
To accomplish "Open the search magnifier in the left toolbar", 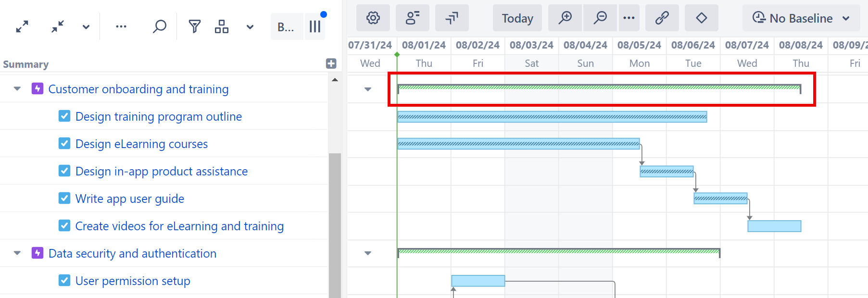I will [x=159, y=26].
